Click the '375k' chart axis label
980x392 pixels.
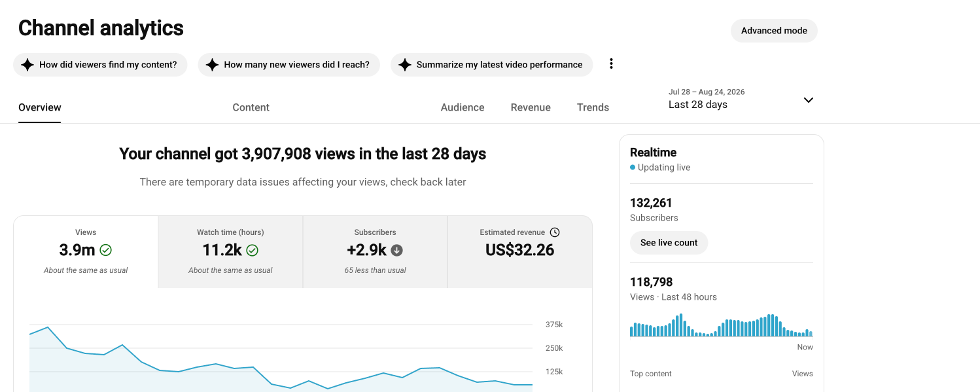pos(554,325)
